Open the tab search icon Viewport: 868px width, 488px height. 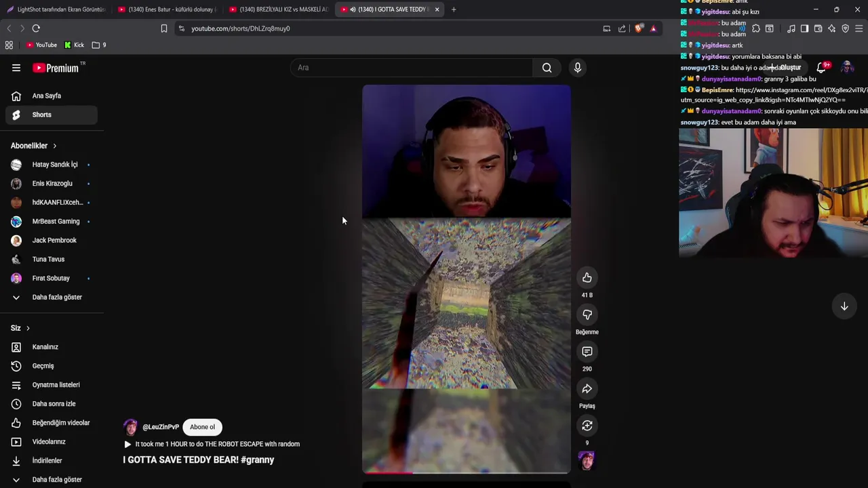(770, 28)
